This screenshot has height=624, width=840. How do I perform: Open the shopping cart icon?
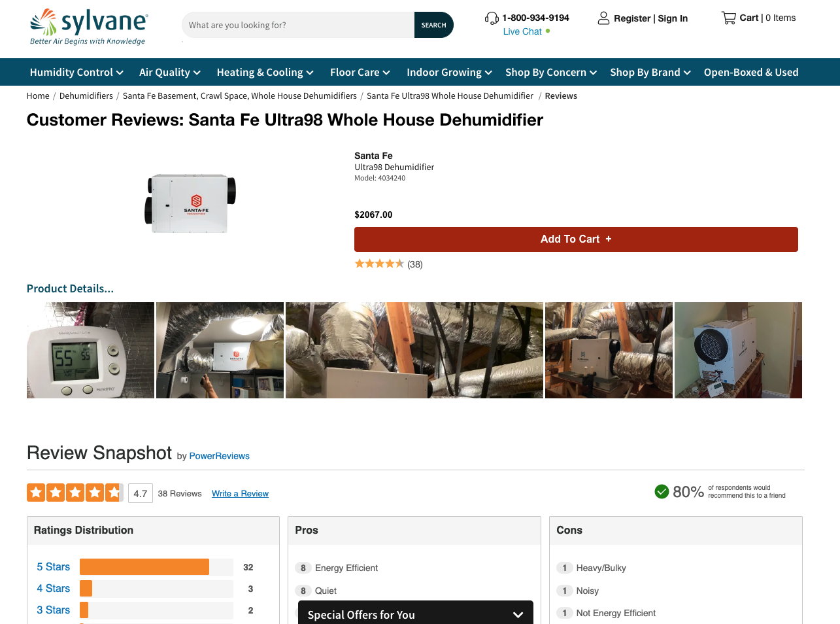(728, 18)
